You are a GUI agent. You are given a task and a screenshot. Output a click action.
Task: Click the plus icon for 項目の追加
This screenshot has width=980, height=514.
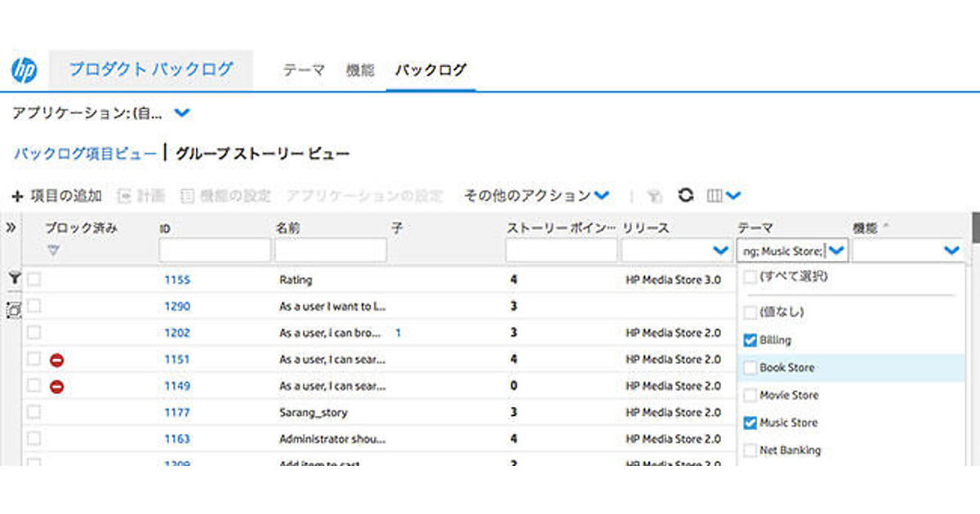click(17, 197)
